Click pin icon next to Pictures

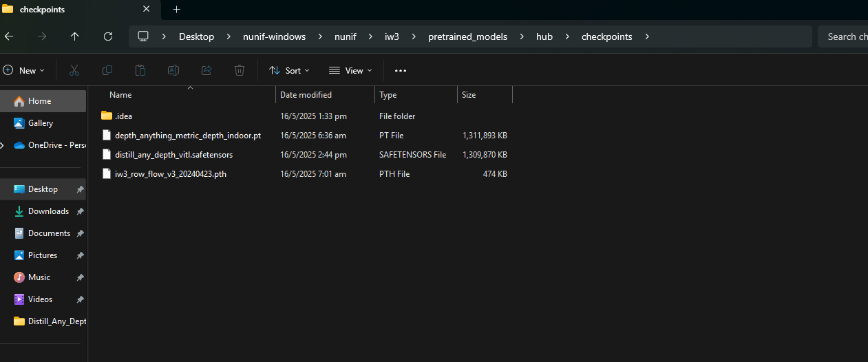pos(80,255)
